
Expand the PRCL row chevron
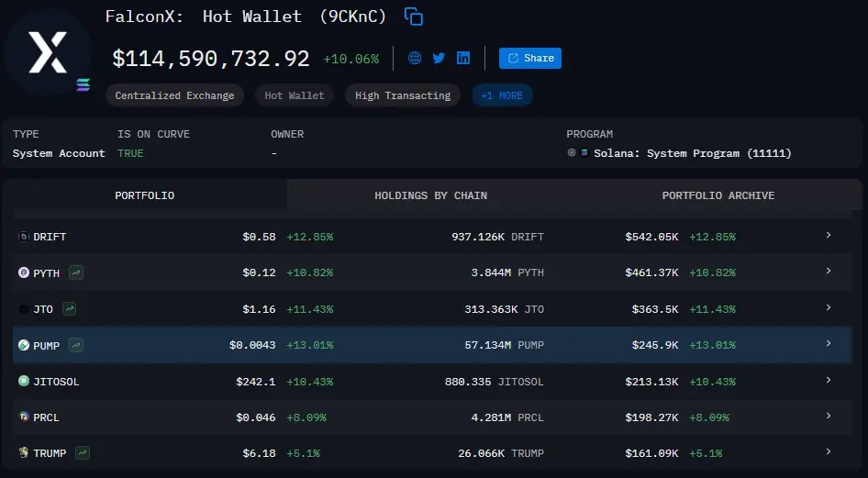pyautogui.click(x=829, y=416)
